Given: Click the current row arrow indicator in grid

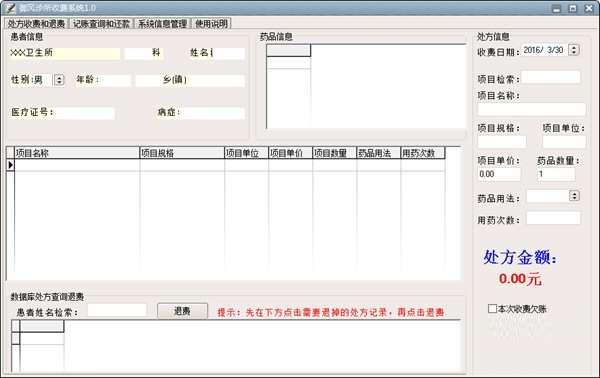Looking at the screenshot, I should [x=10, y=165].
